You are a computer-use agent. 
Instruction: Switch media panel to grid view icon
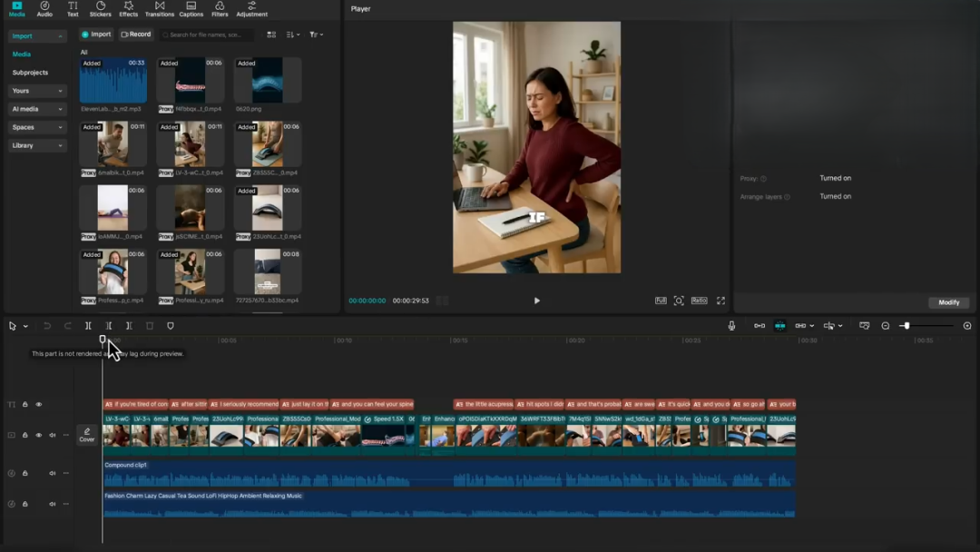271,34
